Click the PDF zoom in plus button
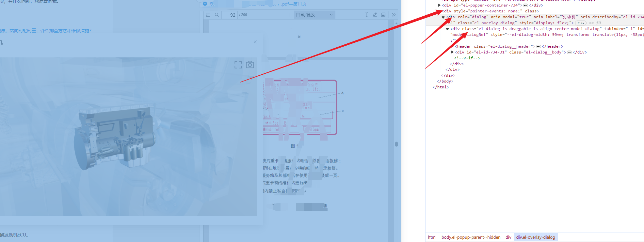644x242 pixels. pyautogui.click(x=289, y=15)
